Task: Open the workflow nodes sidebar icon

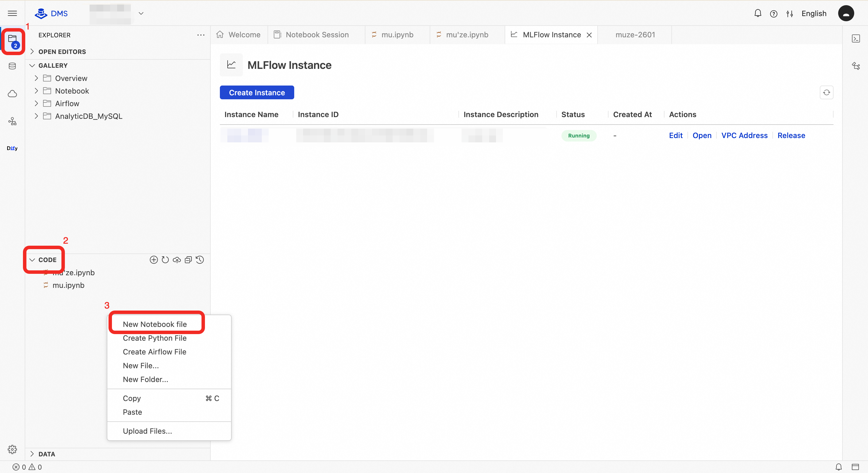Action: 12,121
